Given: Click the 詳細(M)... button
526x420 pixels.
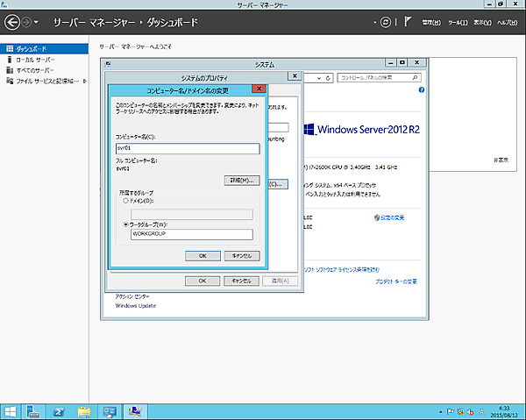Looking at the screenshot, I should (x=241, y=180).
